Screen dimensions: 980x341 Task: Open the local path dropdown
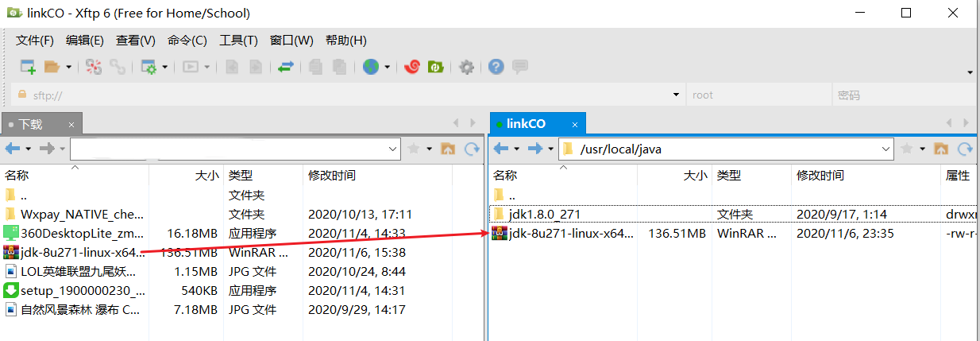[393, 149]
